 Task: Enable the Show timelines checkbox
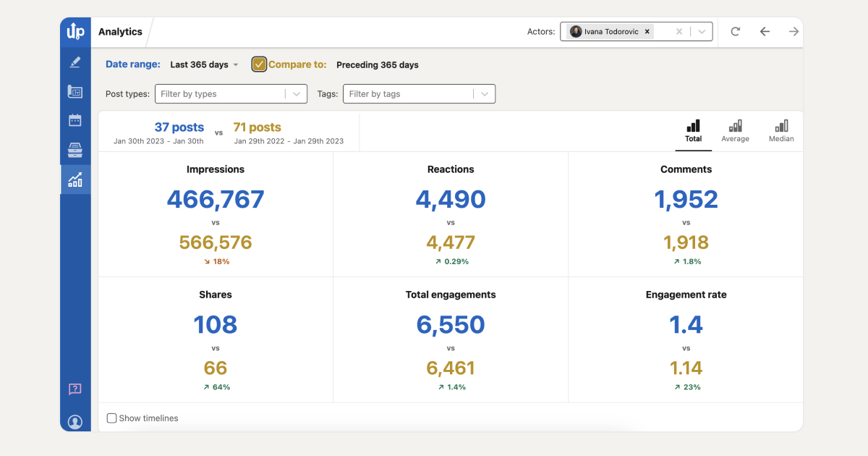click(x=111, y=418)
